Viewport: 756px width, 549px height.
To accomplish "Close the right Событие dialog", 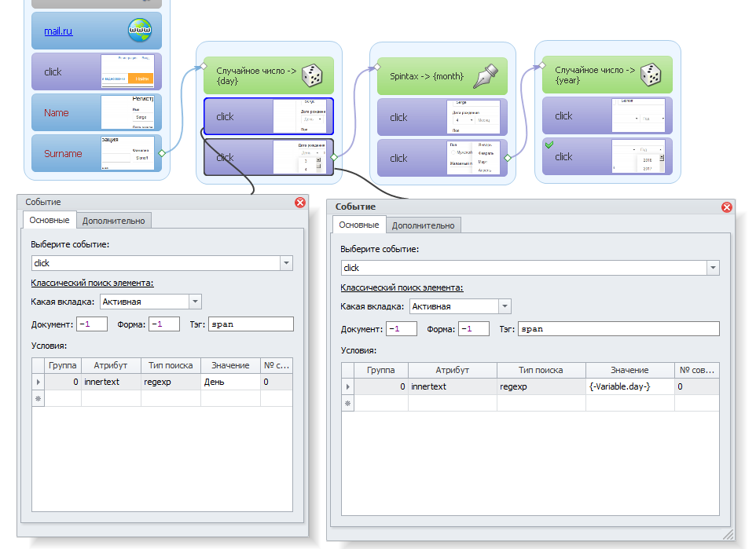I will pos(727,207).
